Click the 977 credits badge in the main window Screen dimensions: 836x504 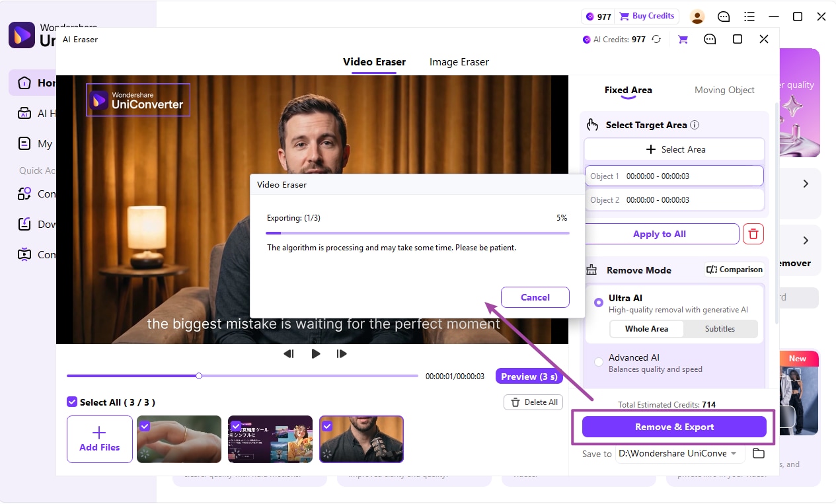pyautogui.click(x=599, y=17)
